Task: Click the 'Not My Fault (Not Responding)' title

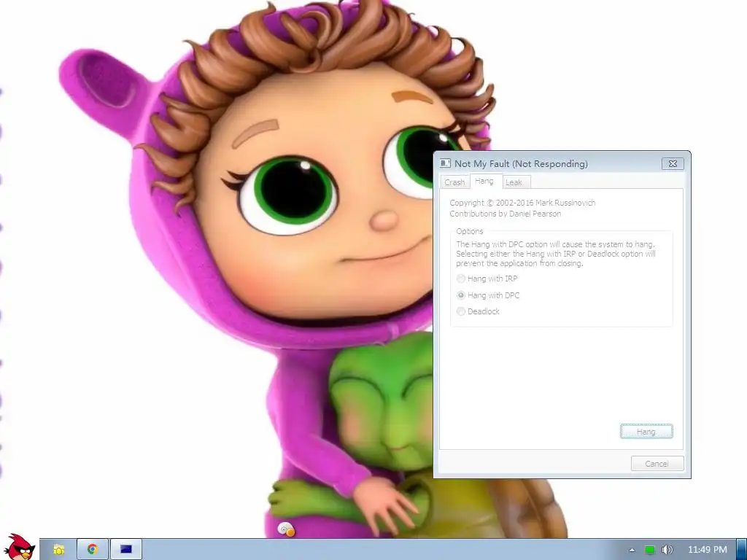Action: pyautogui.click(x=521, y=164)
